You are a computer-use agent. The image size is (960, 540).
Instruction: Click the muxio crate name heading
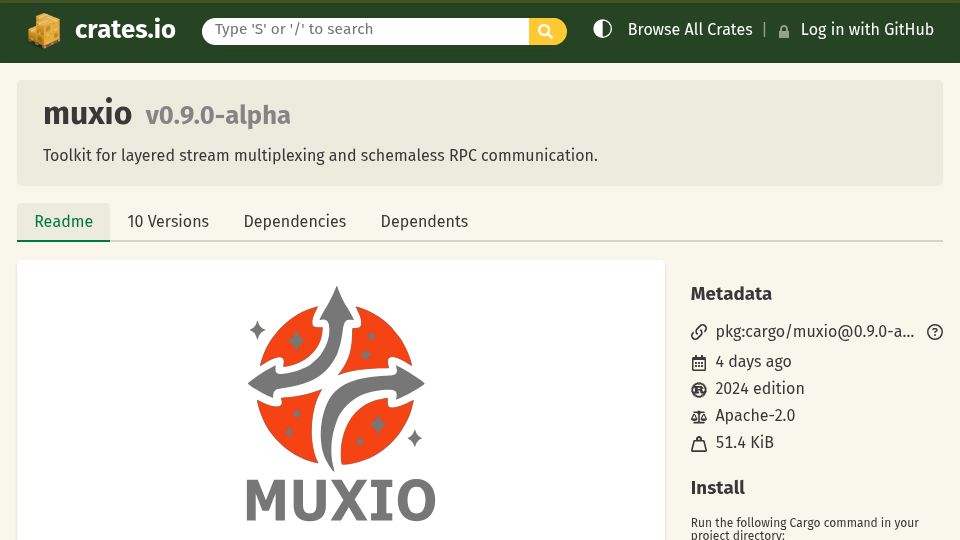88,114
